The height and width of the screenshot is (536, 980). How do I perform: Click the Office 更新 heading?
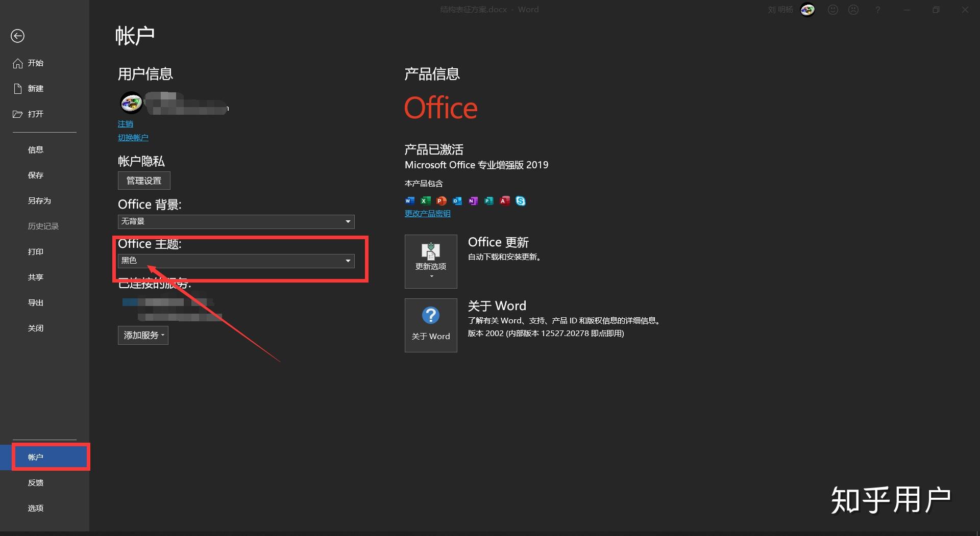498,242
